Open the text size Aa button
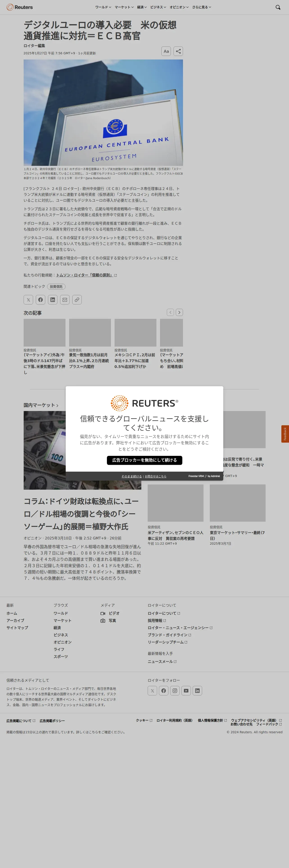Screen dimensions: 289x868 click(x=166, y=51)
